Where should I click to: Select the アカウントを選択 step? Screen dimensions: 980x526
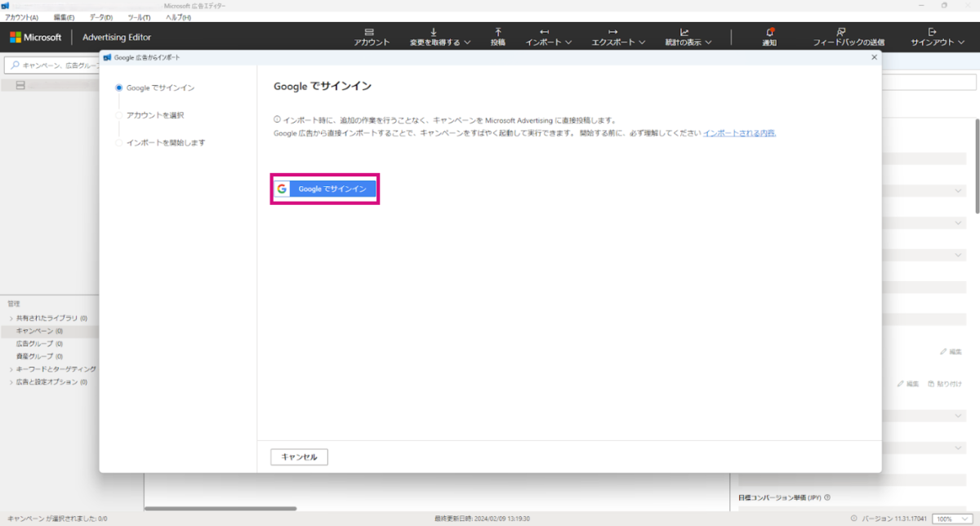(155, 115)
